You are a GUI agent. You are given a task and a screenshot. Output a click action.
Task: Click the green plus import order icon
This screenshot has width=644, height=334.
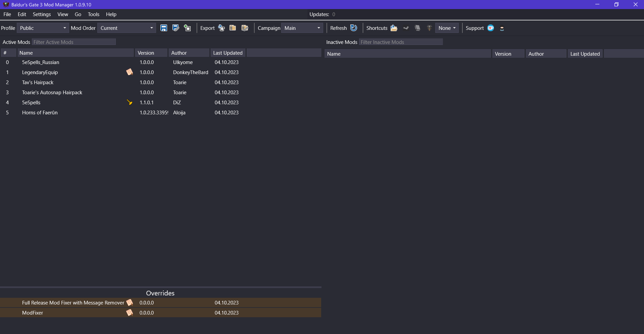(x=187, y=28)
